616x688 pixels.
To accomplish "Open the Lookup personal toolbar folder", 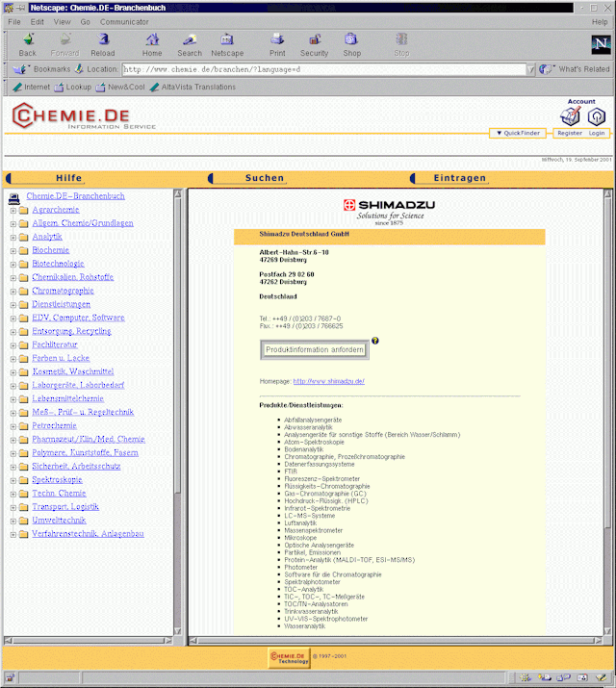I will (73, 87).
